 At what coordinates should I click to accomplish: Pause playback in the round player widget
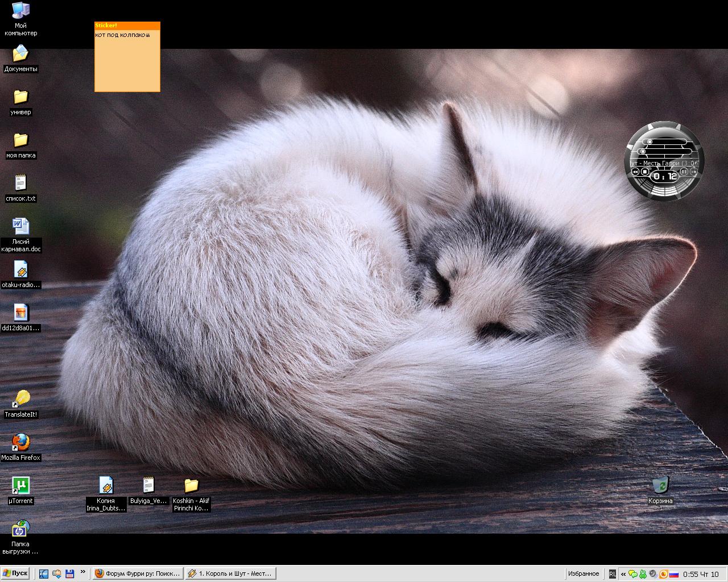(x=684, y=172)
